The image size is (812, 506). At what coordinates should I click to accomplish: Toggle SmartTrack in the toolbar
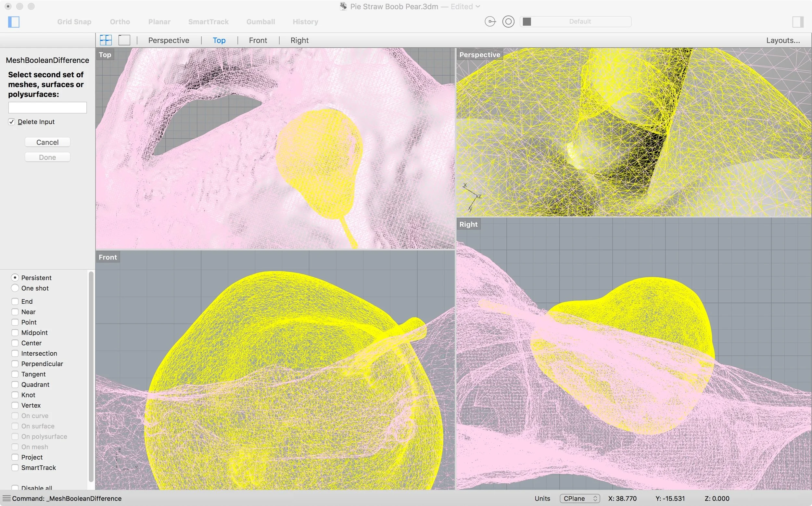[208, 22]
